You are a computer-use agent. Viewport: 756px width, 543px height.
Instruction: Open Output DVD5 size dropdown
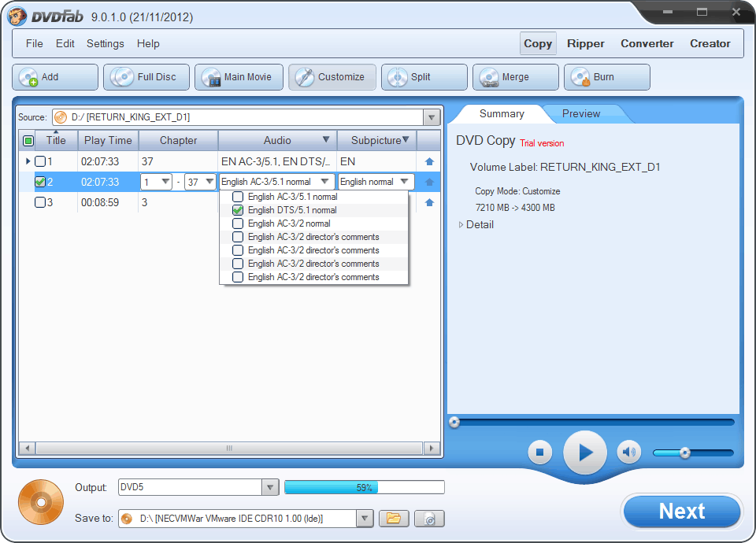pyautogui.click(x=270, y=487)
